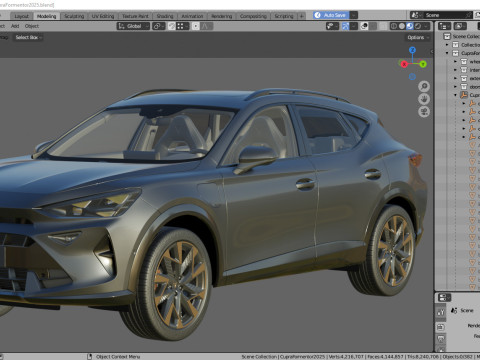The image size is (480, 360).
Task: Click the Scene name field in the top bar
Action: [444, 15]
